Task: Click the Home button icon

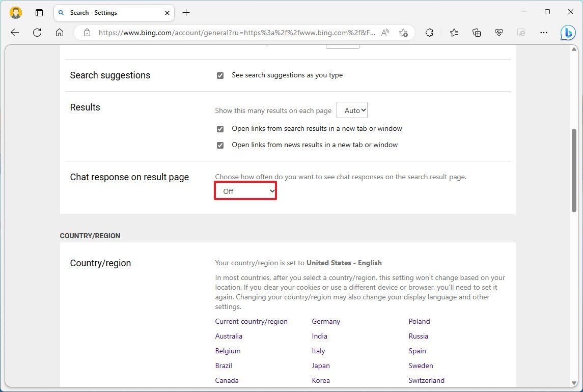Action: (60, 32)
